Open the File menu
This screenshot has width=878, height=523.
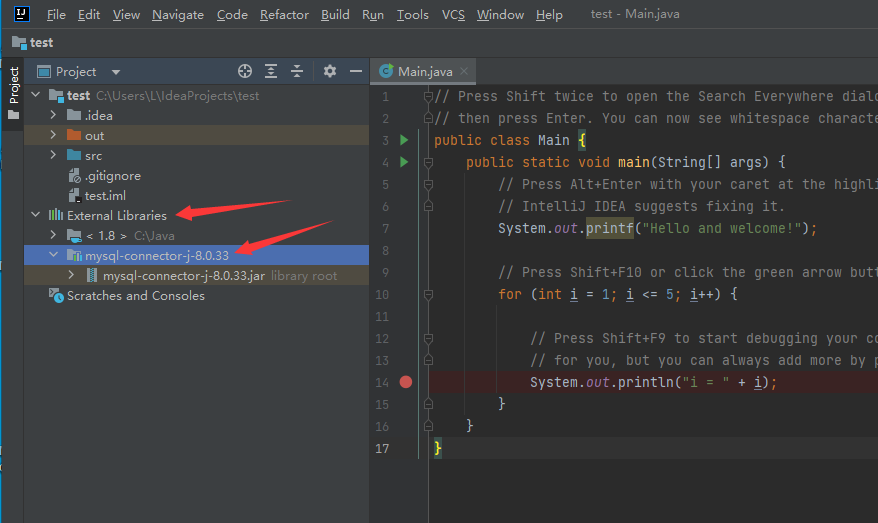pos(56,15)
